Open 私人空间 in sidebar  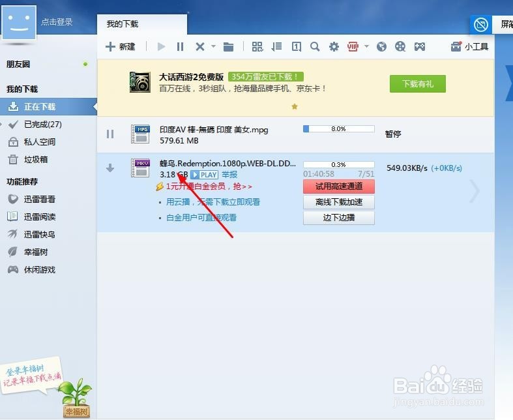[40, 142]
